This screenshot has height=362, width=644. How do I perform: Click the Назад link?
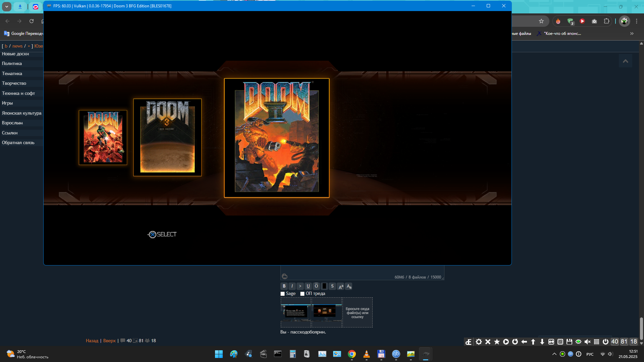(x=92, y=341)
